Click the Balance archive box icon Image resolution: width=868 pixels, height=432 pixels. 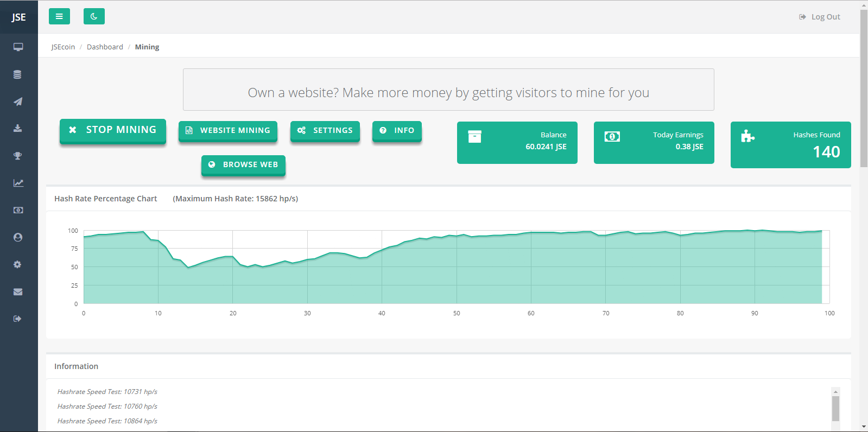coord(474,136)
